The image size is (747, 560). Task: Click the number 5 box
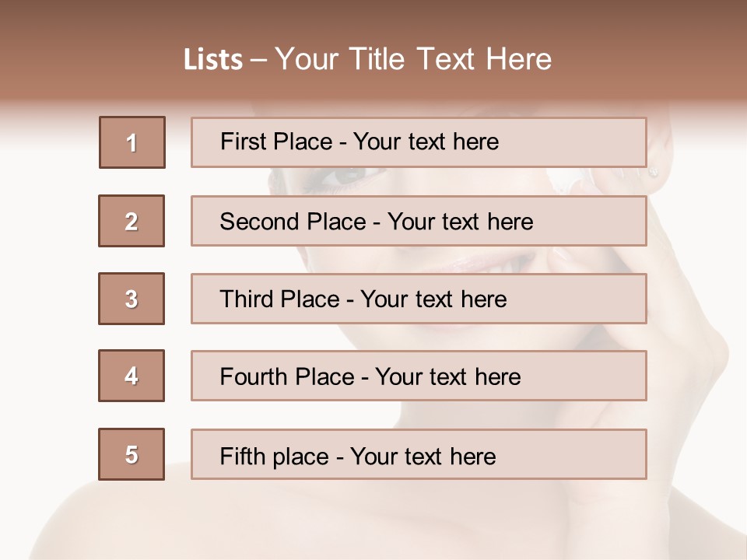coord(132,454)
